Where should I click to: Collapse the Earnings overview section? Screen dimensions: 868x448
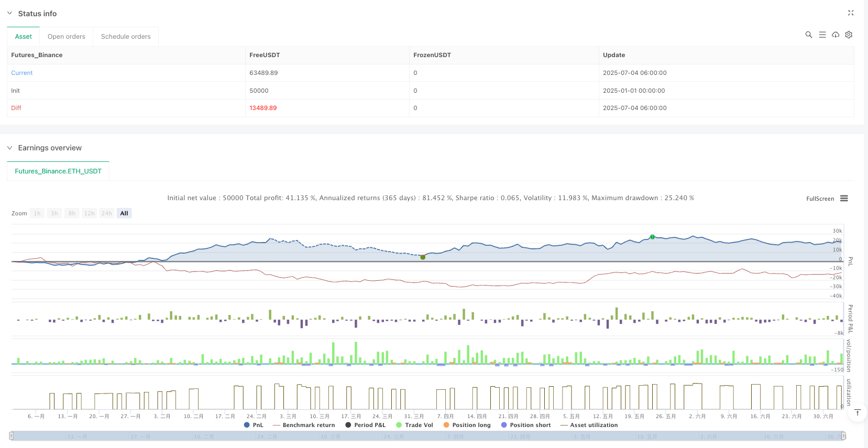tap(9, 148)
